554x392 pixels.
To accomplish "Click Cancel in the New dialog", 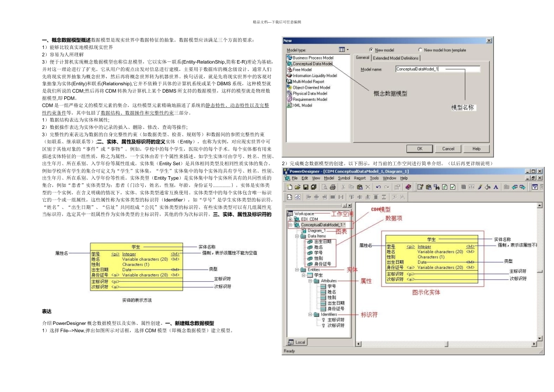I will (x=448, y=149).
